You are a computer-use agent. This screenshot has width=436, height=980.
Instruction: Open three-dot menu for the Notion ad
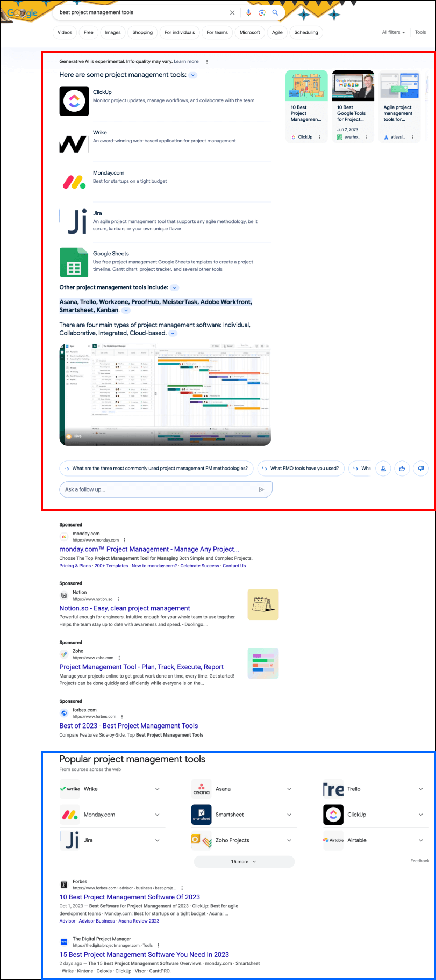coord(118,599)
